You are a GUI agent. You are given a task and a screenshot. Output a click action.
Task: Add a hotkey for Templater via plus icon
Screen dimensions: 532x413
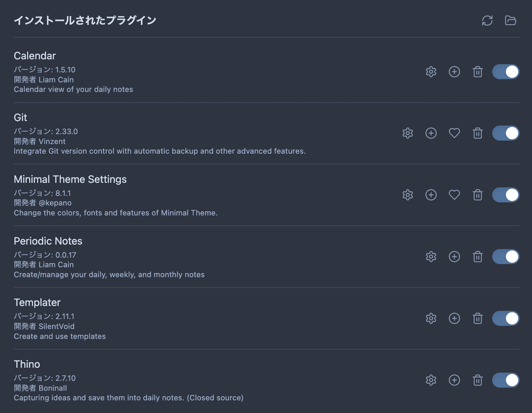[454, 318]
